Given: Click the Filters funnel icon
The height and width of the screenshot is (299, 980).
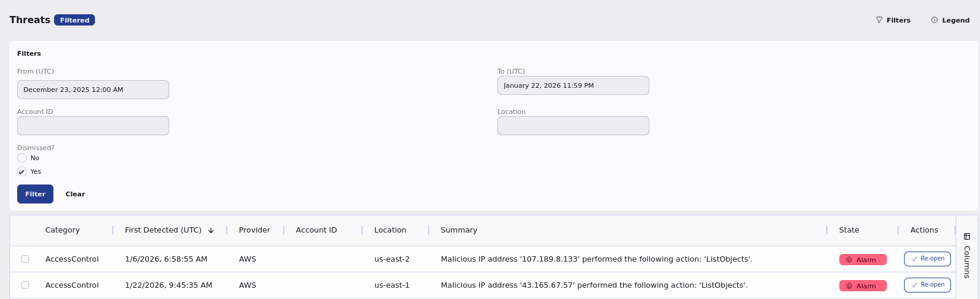Looking at the screenshot, I should coord(879,20).
